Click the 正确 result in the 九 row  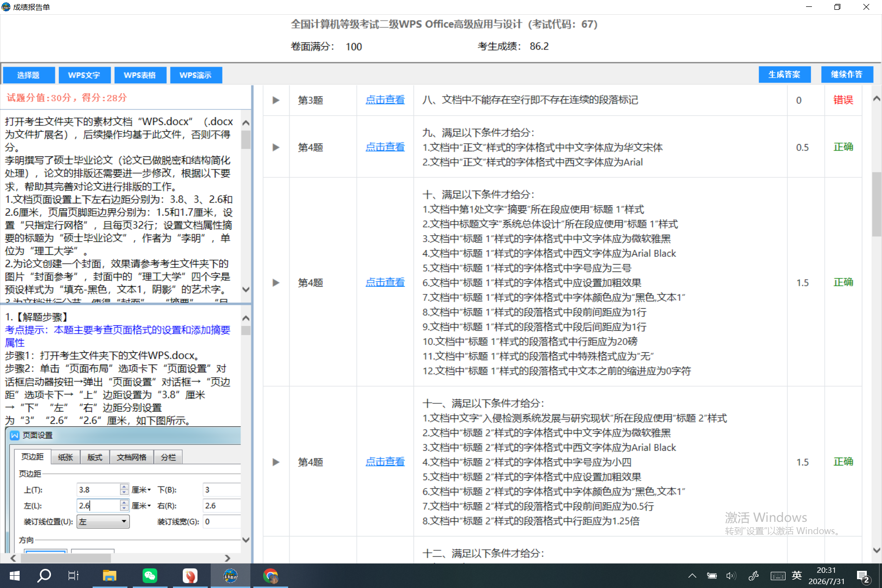tap(843, 147)
